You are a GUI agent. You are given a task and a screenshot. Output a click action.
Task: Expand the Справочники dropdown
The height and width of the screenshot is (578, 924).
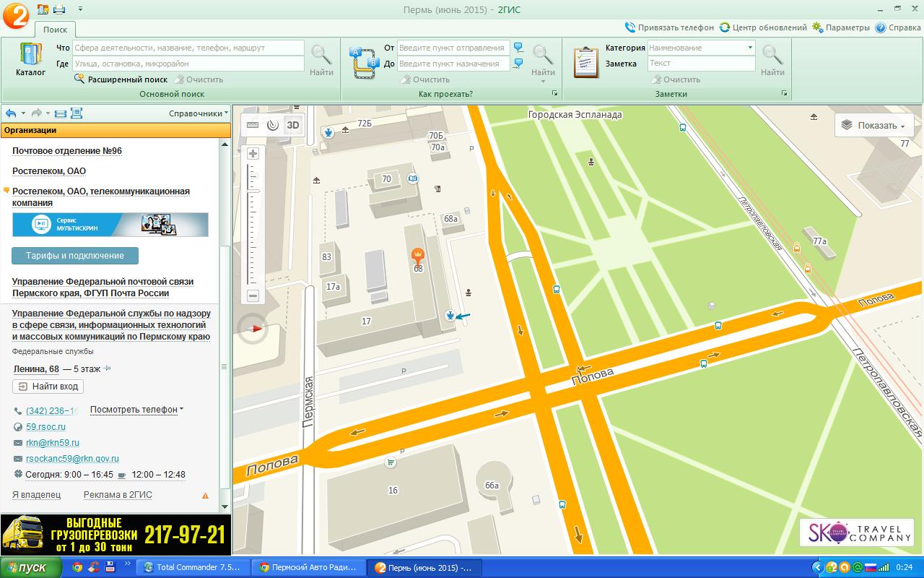click(199, 113)
